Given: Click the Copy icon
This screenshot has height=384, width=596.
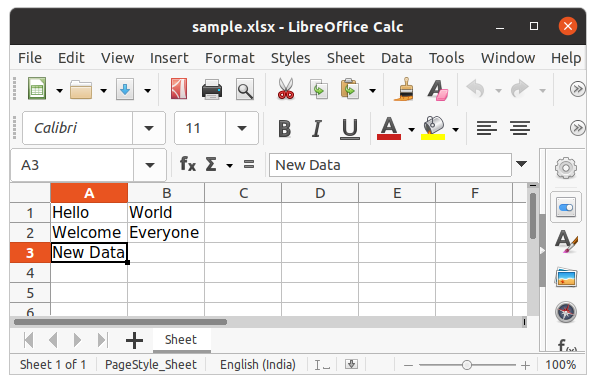Looking at the screenshot, I should click(x=319, y=90).
